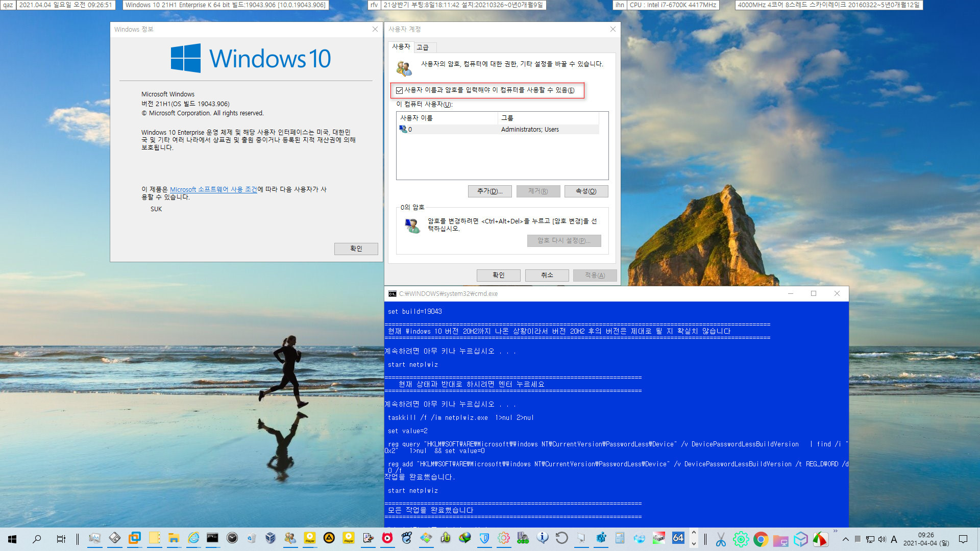This screenshot has width=980, height=551.
Task: Open the scissors snipping tool icon
Action: click(x=721, y=539)
